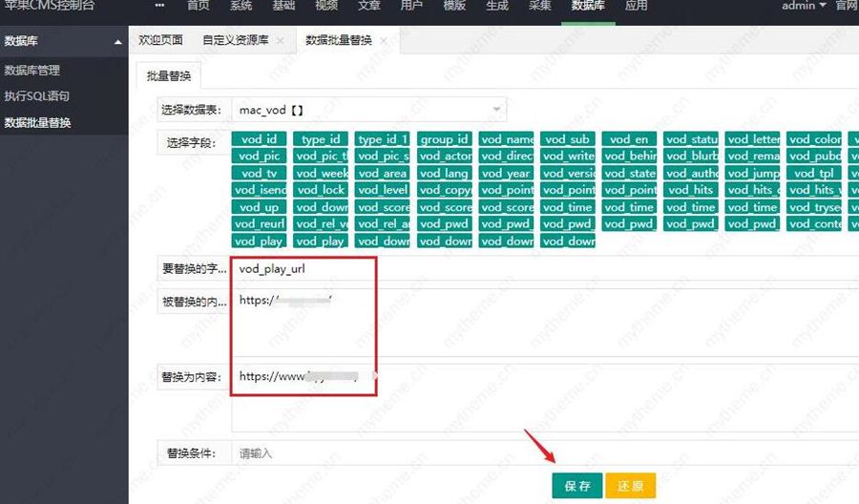Select the vod_tv field tag

click(x=258, y=174)
